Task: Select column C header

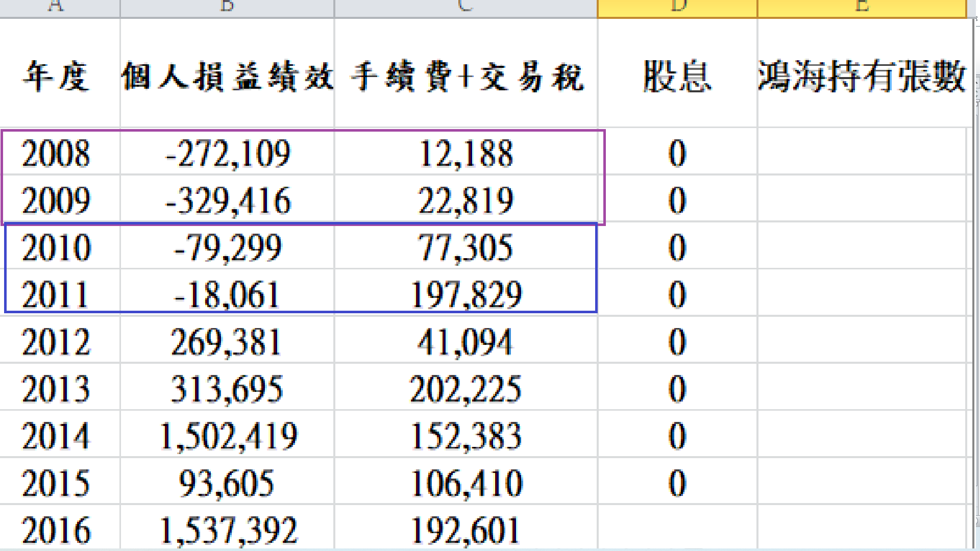Action: click(465, 7)
